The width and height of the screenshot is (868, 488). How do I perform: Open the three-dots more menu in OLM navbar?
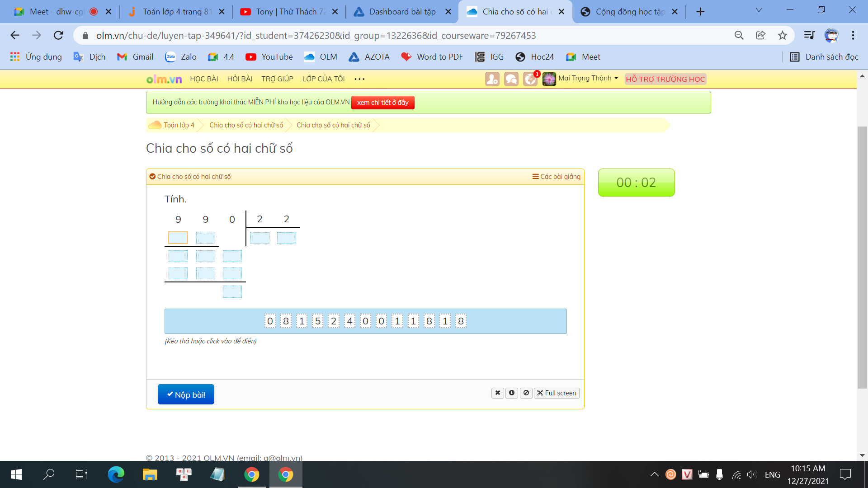pyautogui.click(x=359, y=79)
